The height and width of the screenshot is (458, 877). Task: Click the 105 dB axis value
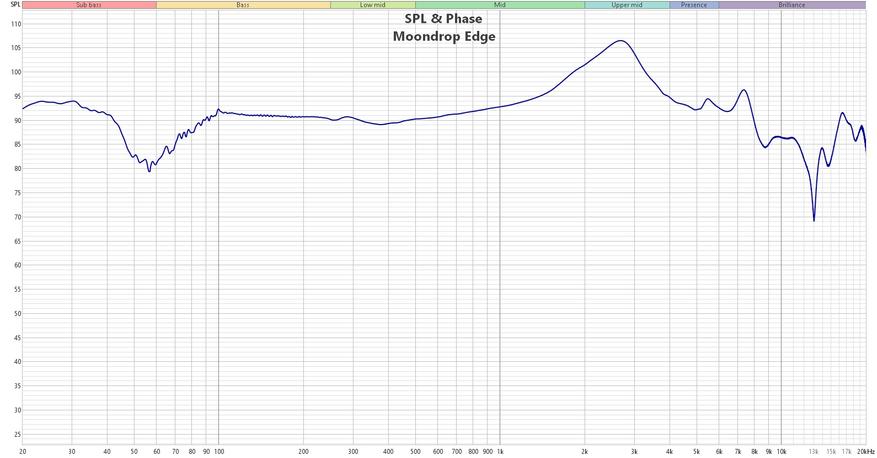(x=16, y=48)
